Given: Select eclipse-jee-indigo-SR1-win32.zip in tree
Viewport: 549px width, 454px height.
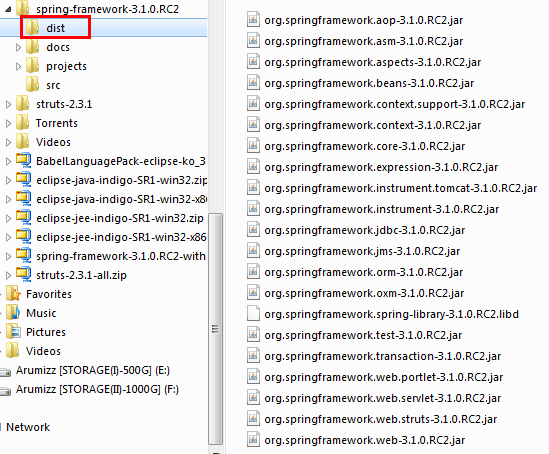Looking at the screenshot, I should (120, 218).
